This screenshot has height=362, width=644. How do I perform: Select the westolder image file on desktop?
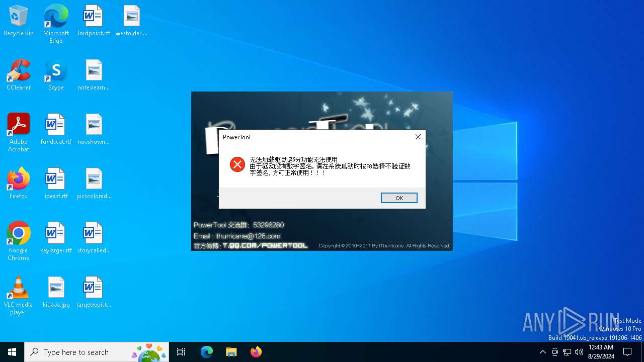[x=131, y=21]
